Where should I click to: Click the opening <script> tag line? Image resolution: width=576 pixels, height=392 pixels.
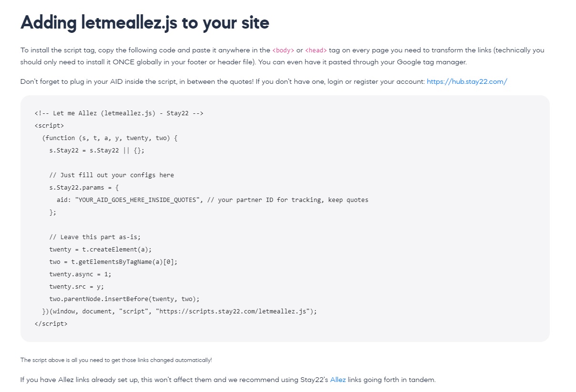pyautogui.click(x=49, y=125)
